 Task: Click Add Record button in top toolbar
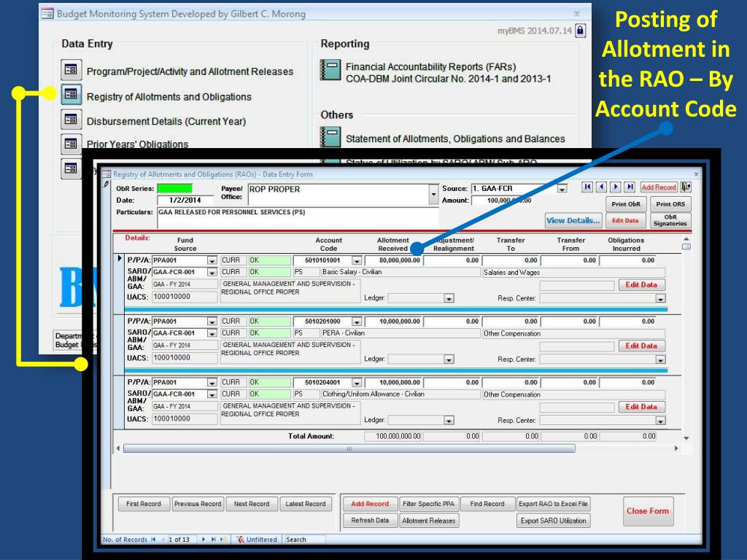click(x=659, y=187)
